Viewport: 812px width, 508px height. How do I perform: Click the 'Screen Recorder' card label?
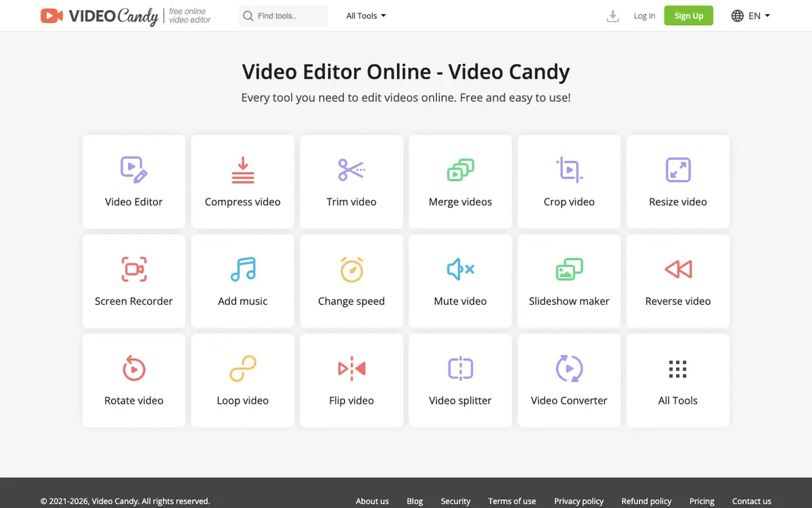[x=134, y=301]
